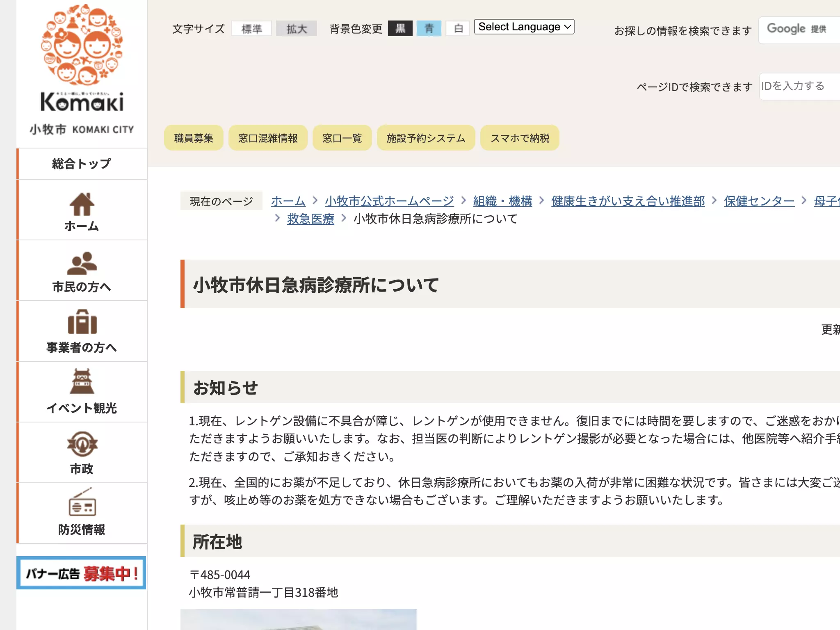Open スマホで納税 button
The height and width of the screenshot is (630, 840).
pos(520,138)
